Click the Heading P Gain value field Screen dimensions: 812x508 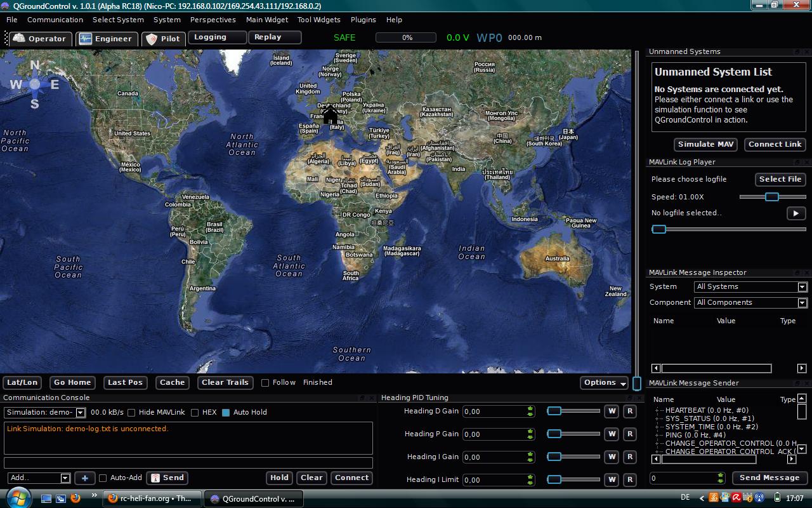pyautogui.click(x=499, y=434)
